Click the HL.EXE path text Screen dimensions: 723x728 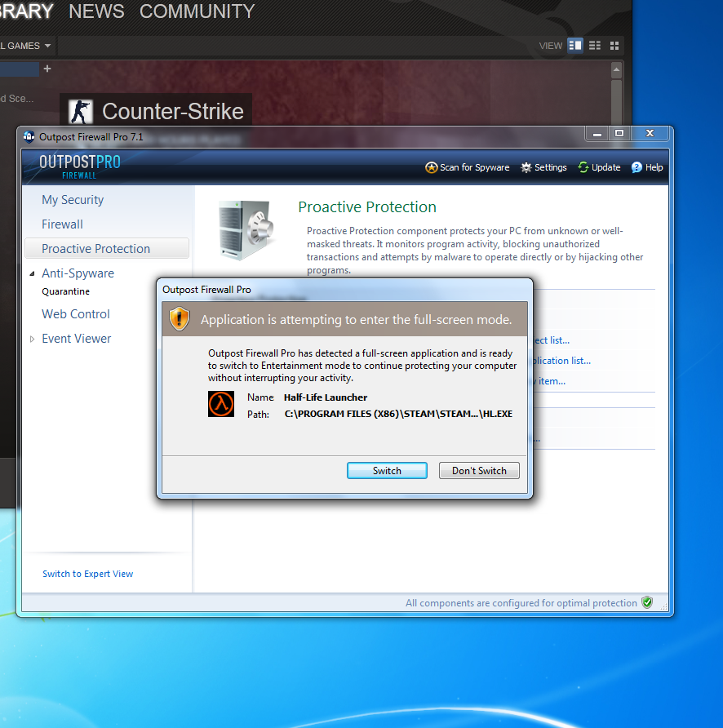[x=398, y=414]
